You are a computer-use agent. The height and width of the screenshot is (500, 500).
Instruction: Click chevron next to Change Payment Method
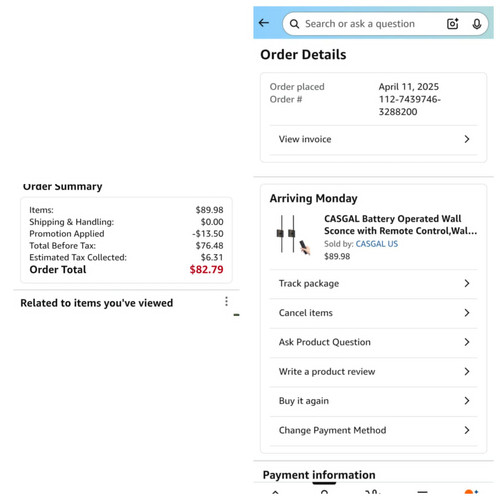[x=467, y=430]
